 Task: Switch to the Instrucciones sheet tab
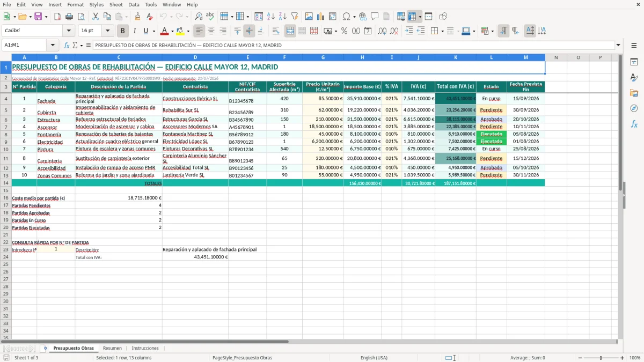tap(145, 348)
